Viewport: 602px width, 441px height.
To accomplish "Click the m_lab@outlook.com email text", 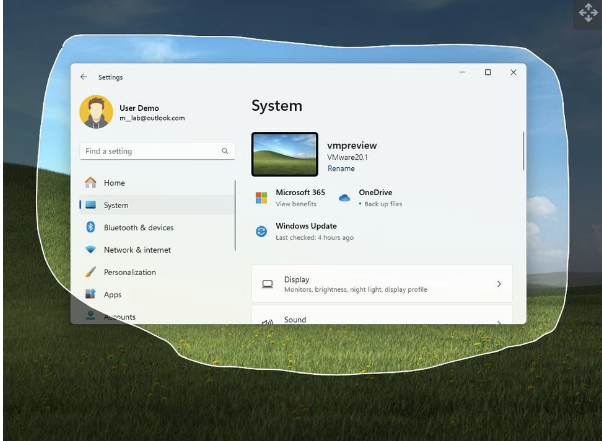I will 152,118.
